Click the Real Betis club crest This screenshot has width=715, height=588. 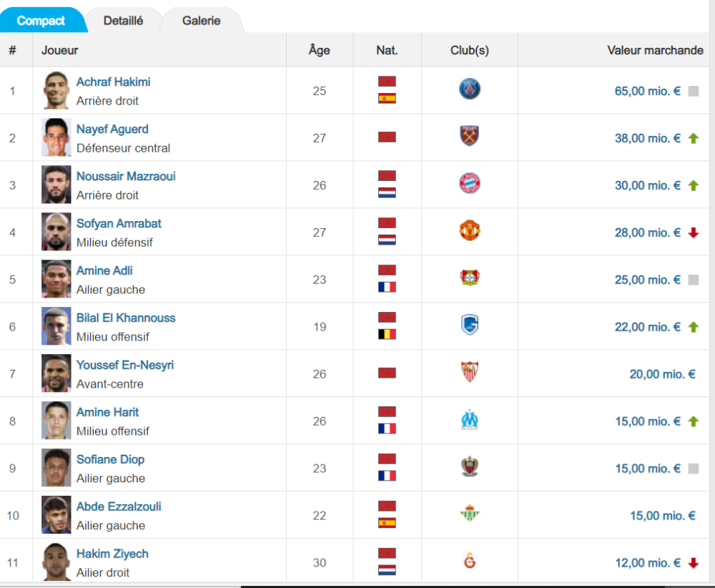coord(470,514)
